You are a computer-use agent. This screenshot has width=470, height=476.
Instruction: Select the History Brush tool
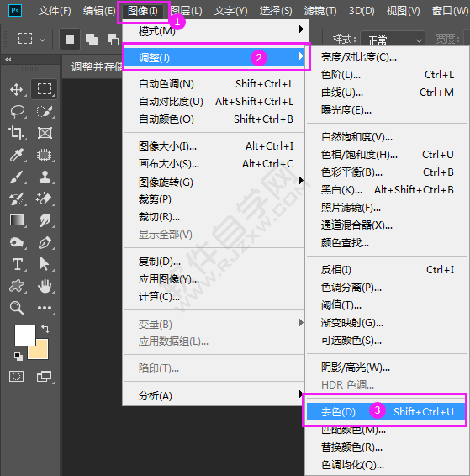pos(16,198)
